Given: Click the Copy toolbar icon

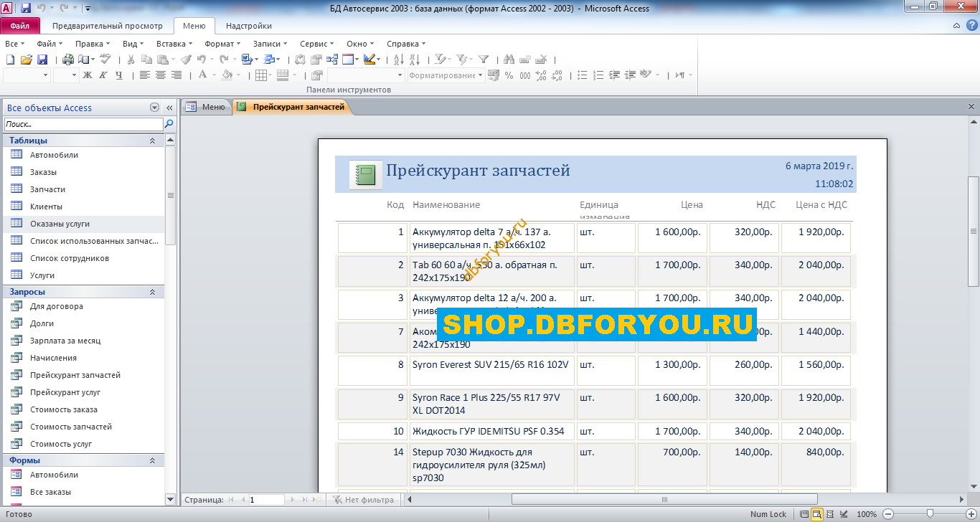Looking at the screenshot, I should pyautogui.click(x=146, y=60).
